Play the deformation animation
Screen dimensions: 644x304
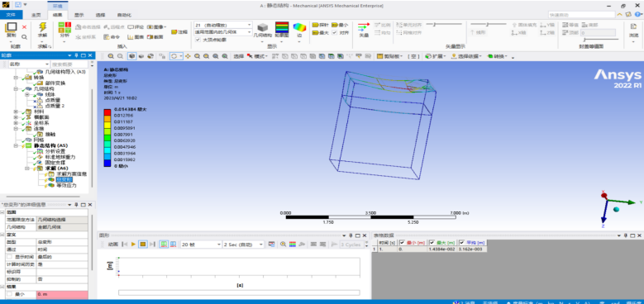[x=133, y=244]
